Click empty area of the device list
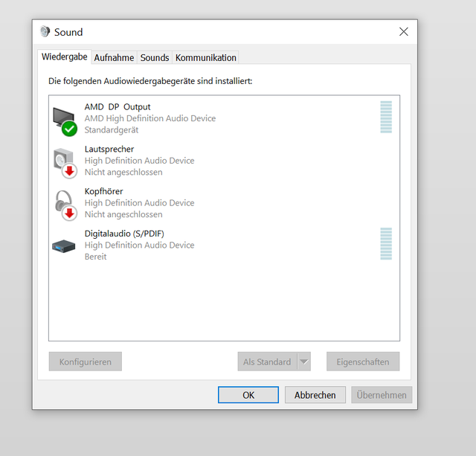The image size is (476, 456). click(223, 305)
